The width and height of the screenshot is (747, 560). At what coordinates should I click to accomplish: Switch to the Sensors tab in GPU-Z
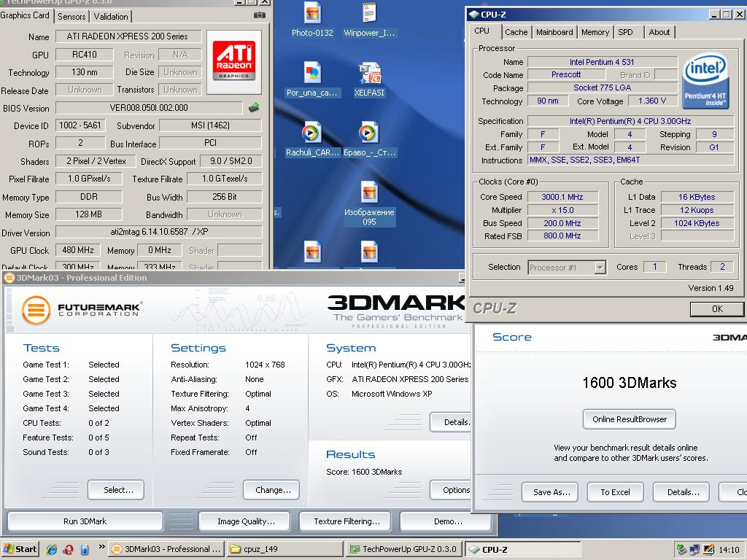point(71,17)
